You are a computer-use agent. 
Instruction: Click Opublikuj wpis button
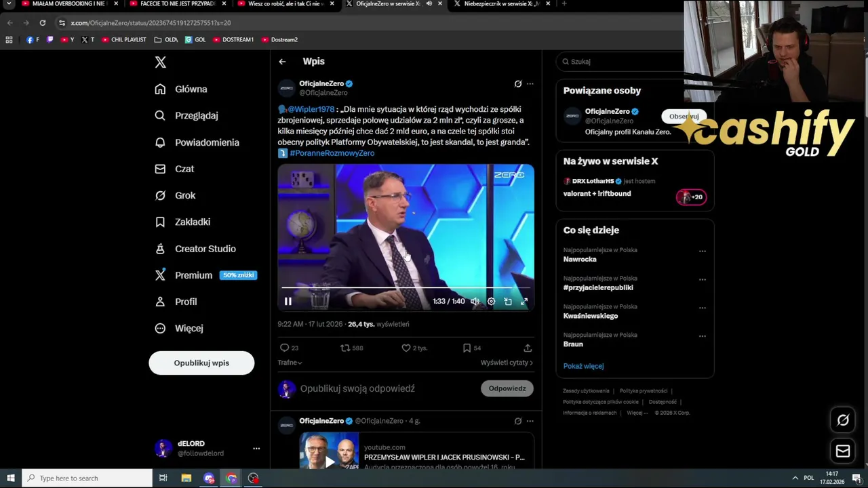(201, 363)
